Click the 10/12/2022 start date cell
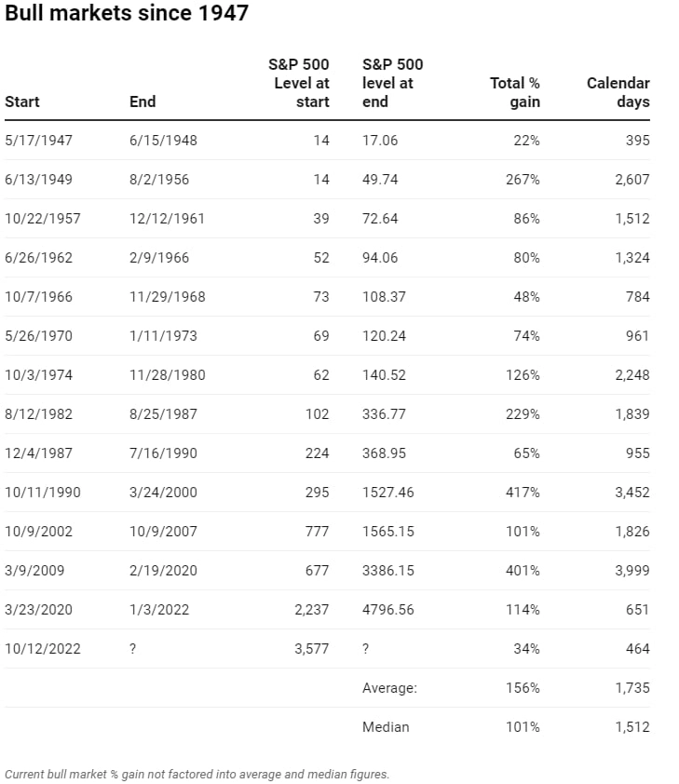This screenshot has width=679, height=784. click(x=43, y=648)
